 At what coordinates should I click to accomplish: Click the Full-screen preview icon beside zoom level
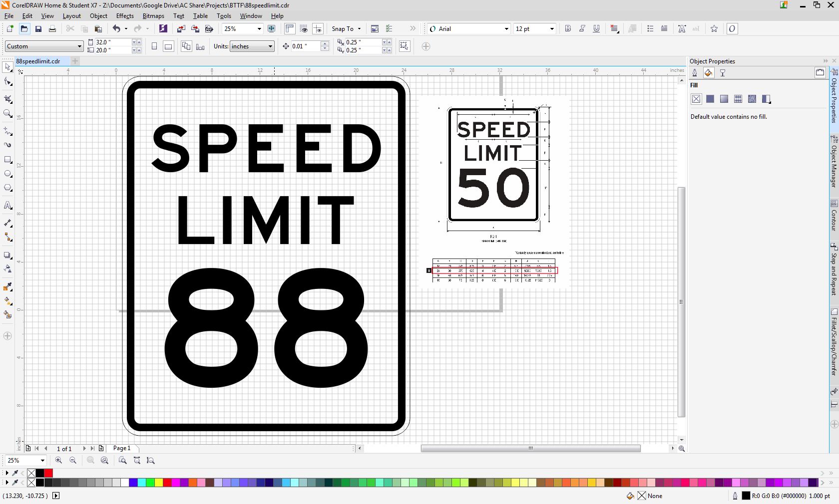point(272,29)
